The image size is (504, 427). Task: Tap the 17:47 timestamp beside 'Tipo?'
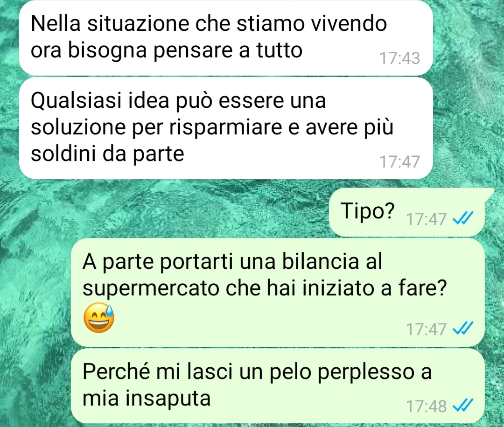(x=426, y=219)
